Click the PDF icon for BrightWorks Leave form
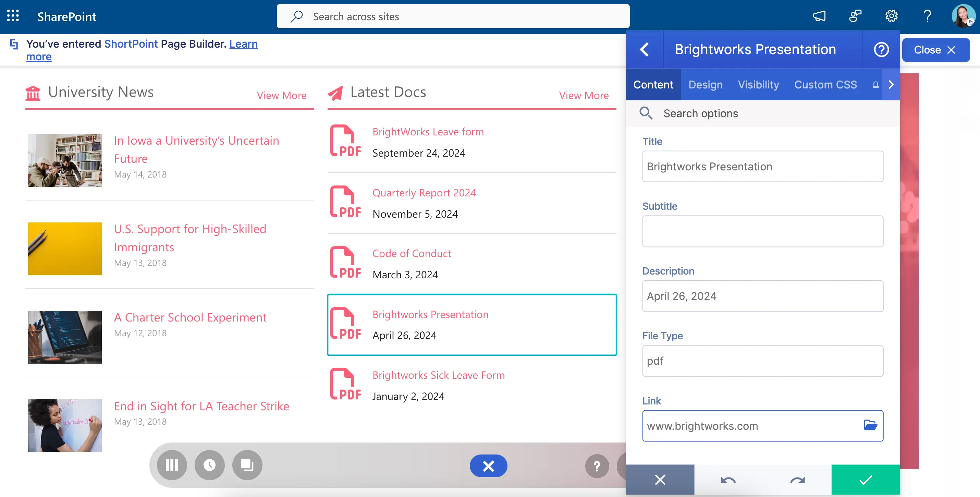This screenshot has height=497, width=980. click(x=345, y=141)
